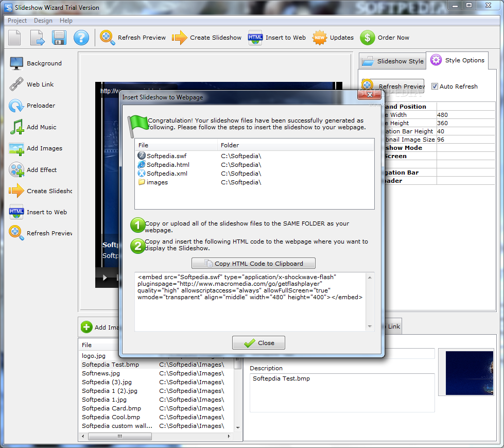Click the Close button with green checkmark
The width and height of the screenshot is (504, 448).
(258, 343)
